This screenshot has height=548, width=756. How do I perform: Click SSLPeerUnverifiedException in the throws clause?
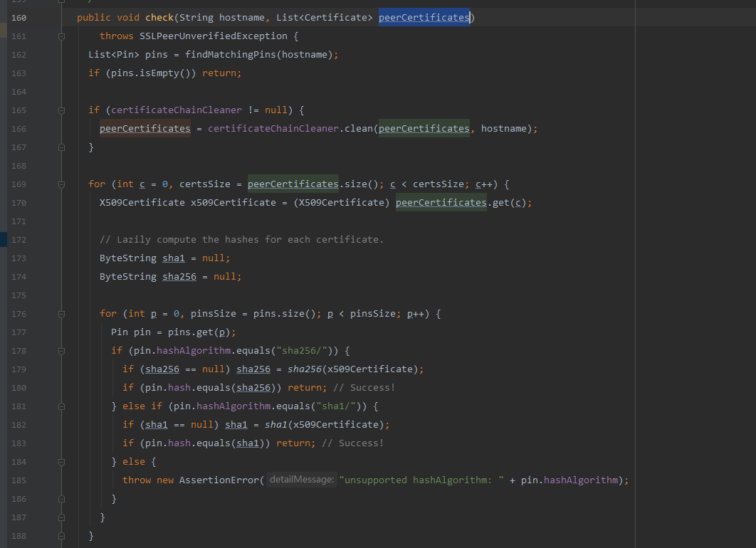click(214, 36)
